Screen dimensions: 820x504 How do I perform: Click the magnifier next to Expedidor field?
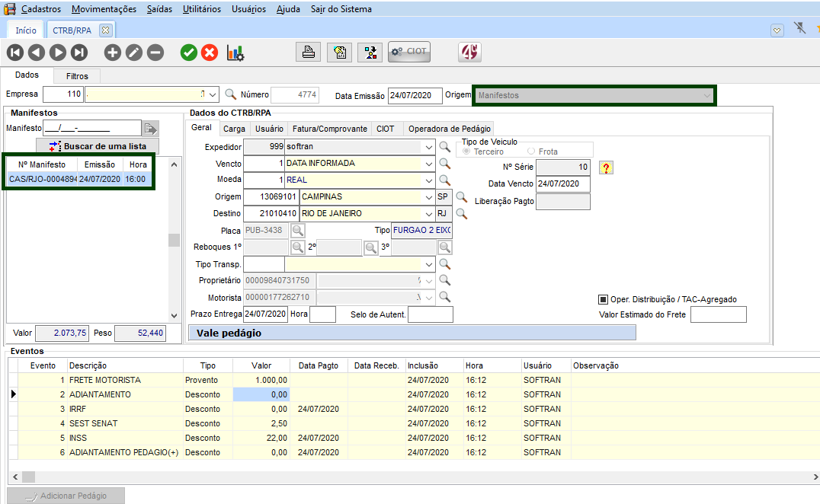click(x=444, y=146)
